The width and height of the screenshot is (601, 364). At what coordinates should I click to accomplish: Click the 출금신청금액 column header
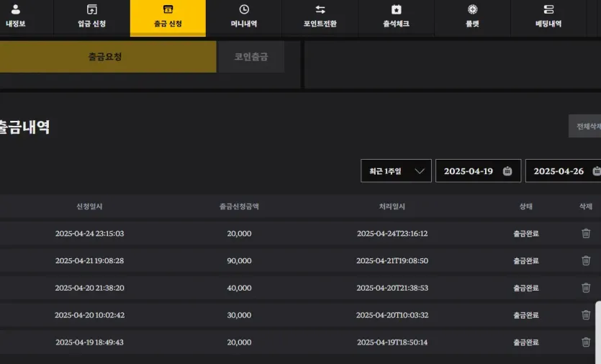coord(239,206)
